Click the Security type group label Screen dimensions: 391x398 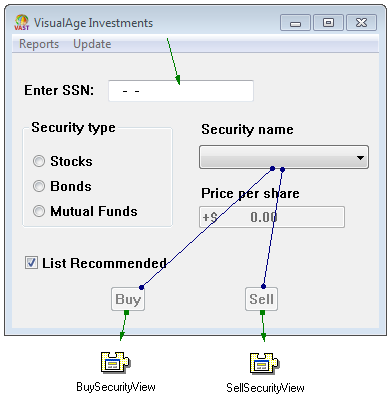click(x=73, y=128)
